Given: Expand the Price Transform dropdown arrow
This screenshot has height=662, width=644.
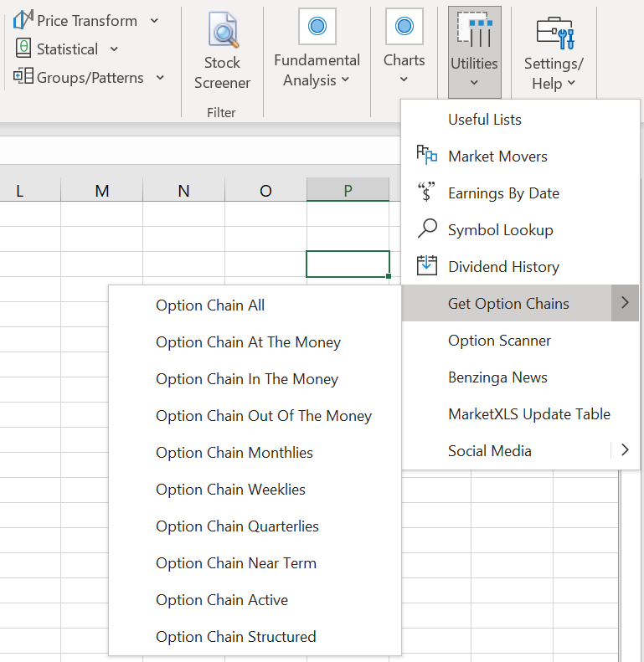Looking at the screenshot, I should [x=154, y=20].
